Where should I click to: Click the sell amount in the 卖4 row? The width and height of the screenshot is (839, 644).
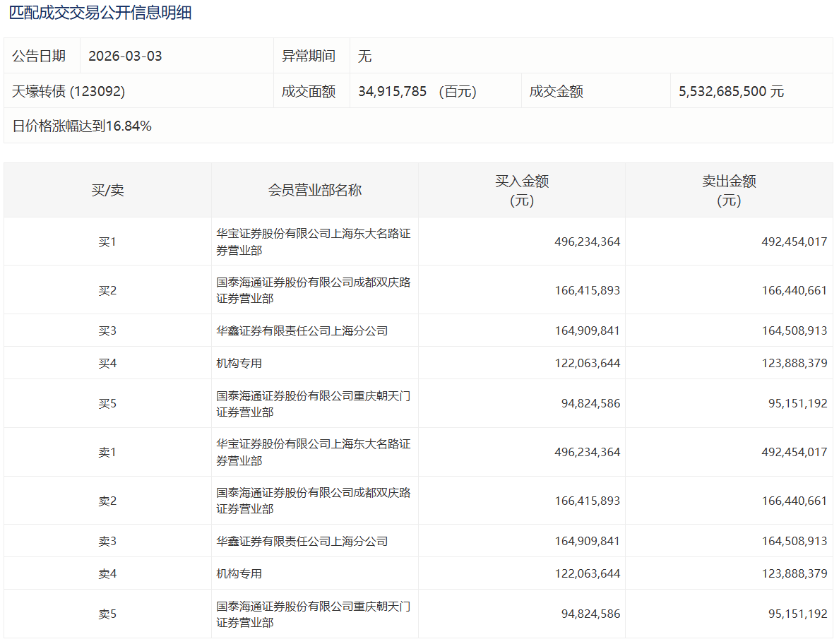(x=795, y=574)
